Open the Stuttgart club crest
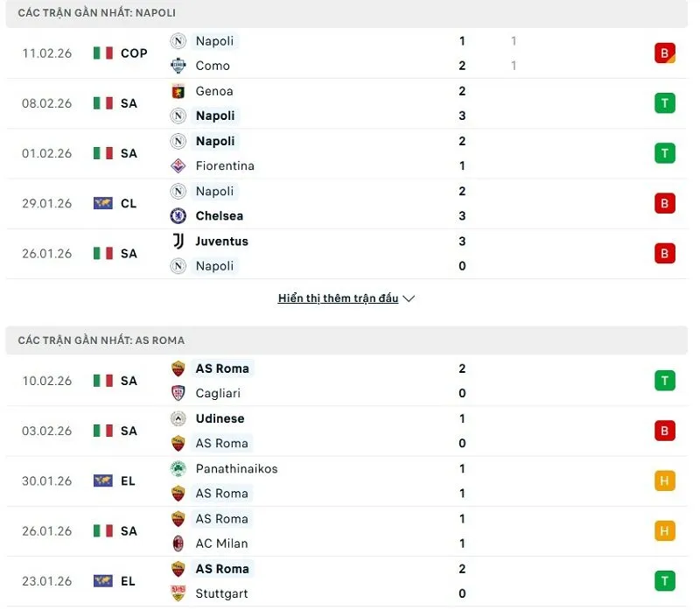The height and width of the screenshot is (610, 700). [x=177, y=593]
